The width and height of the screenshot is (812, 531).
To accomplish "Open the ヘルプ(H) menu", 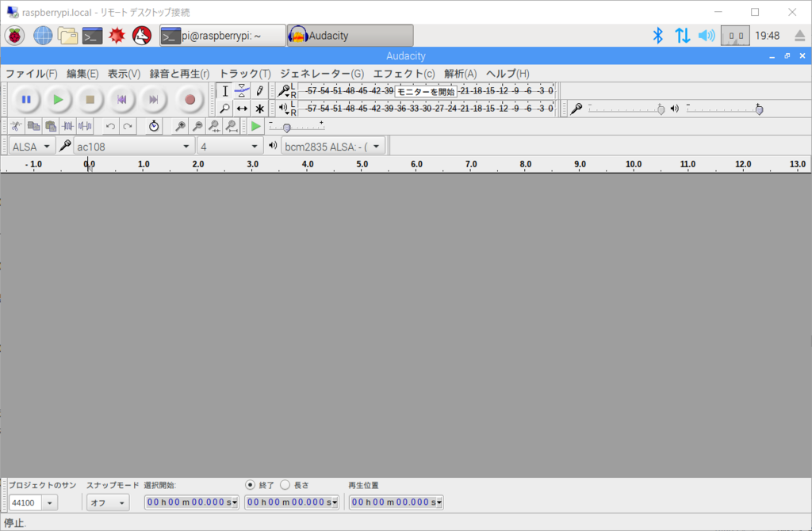I will click(507, 74).
